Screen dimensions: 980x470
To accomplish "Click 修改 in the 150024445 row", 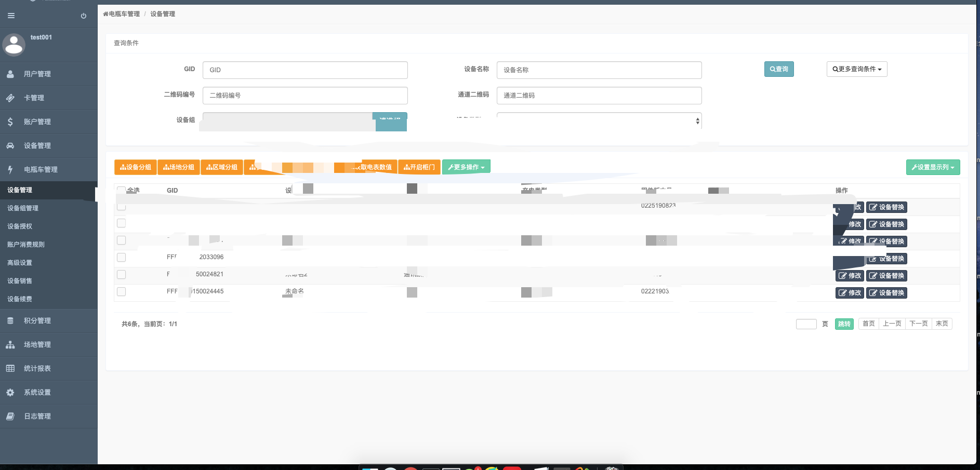I will pyautogui.click(x=850, y=293).
